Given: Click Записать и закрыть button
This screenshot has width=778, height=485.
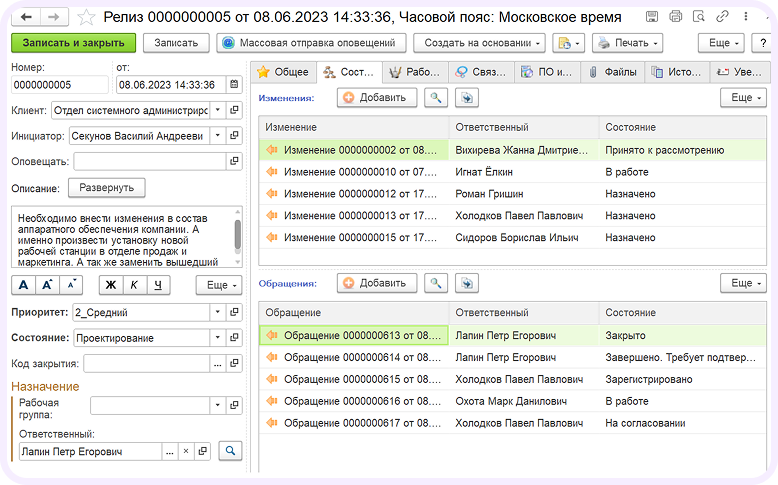Looking at the screenshot, I should (73, 43).
